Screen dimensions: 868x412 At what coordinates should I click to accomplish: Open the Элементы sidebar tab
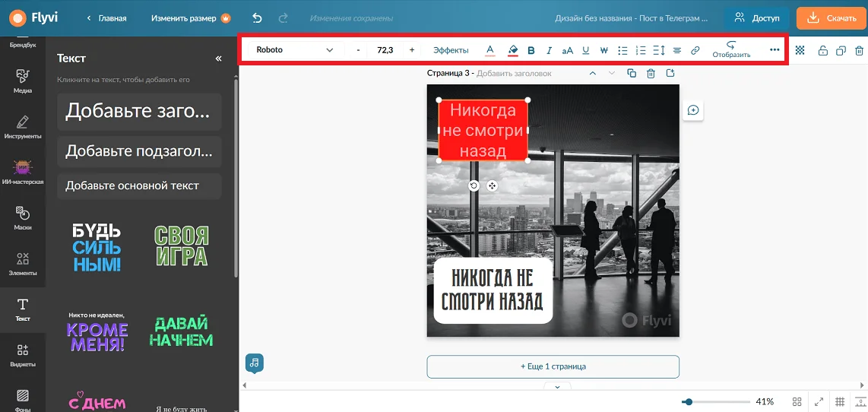(23, 263)
